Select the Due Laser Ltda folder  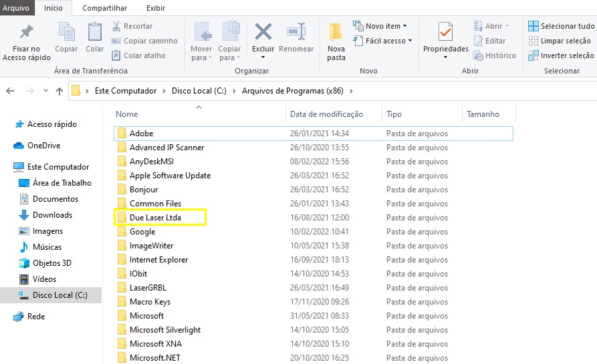pyautogui.click(x=313, y=218)
